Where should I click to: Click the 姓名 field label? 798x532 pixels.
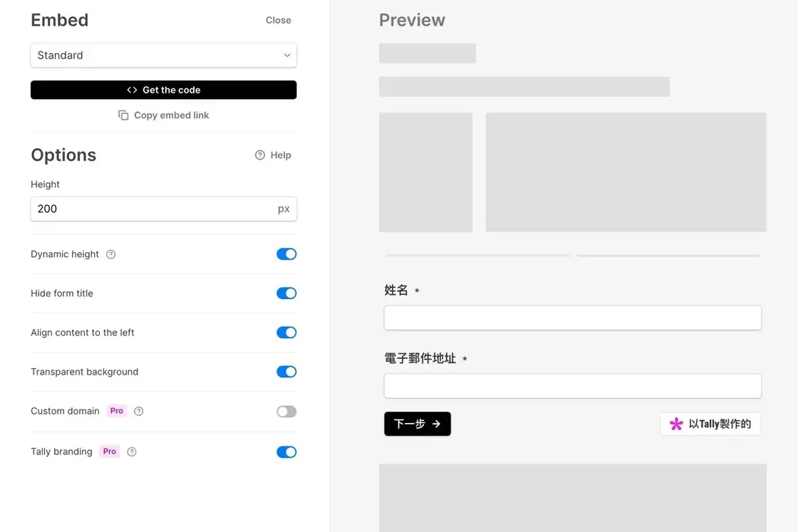[396, 291]
